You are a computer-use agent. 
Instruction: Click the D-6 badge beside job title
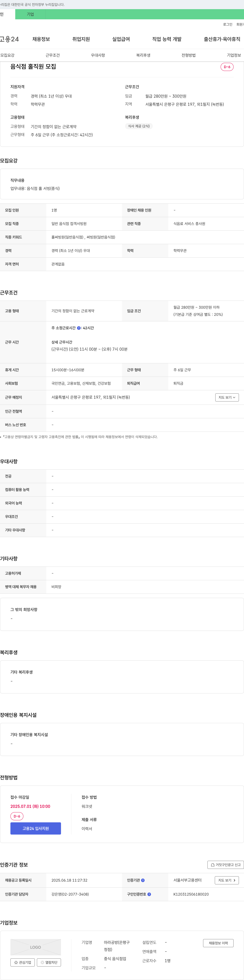[x=227, y=67]
